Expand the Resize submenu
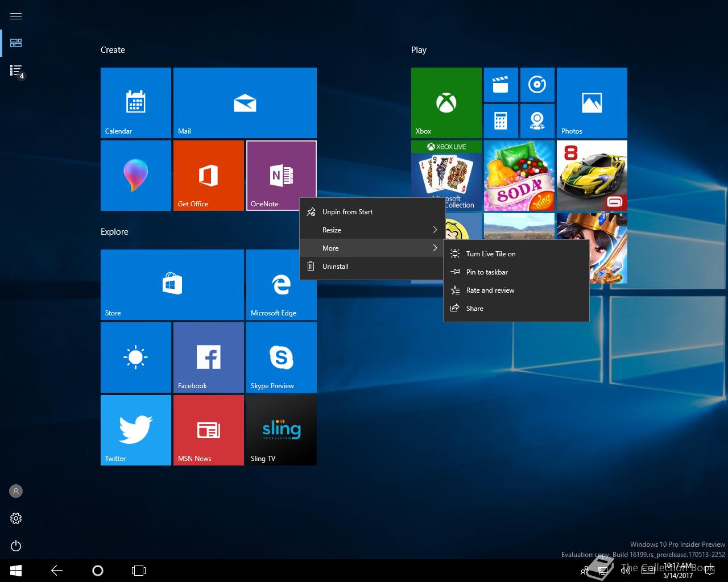Viewport: 728px width, 582px height. pos(373,230)
